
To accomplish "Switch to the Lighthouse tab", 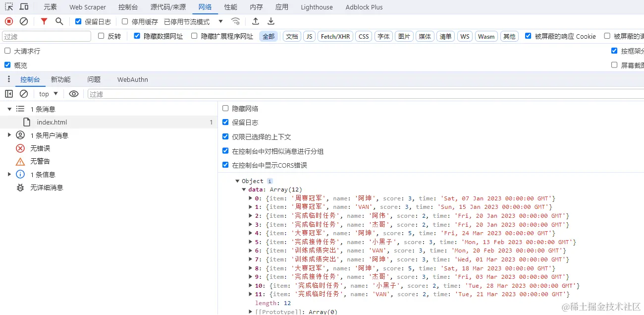I will pos(317,7).
